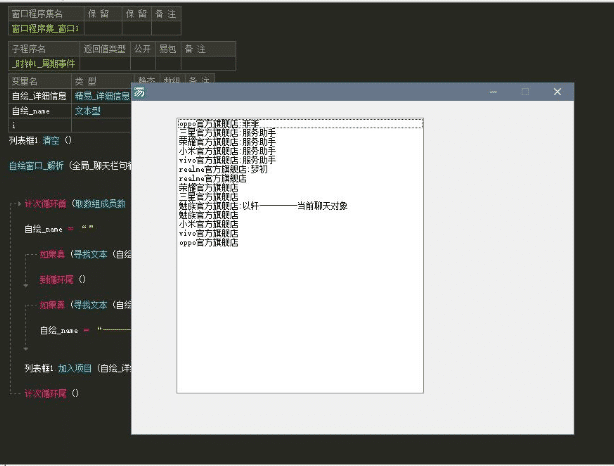Click the 窗口程序集名 table header

pos(46,14)
